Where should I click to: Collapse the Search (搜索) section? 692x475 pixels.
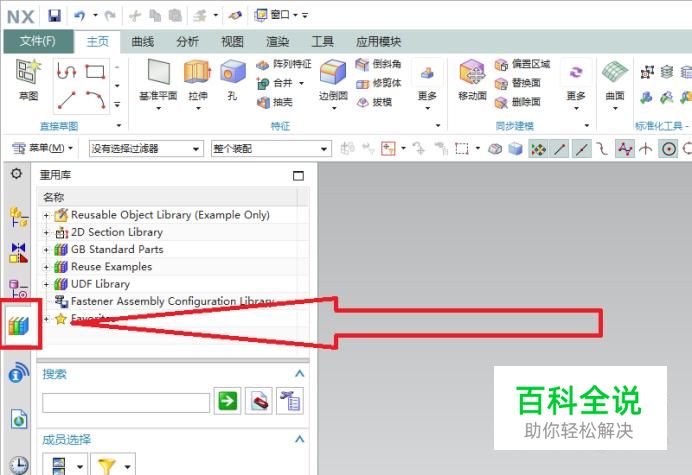click(x=300, y=374)
